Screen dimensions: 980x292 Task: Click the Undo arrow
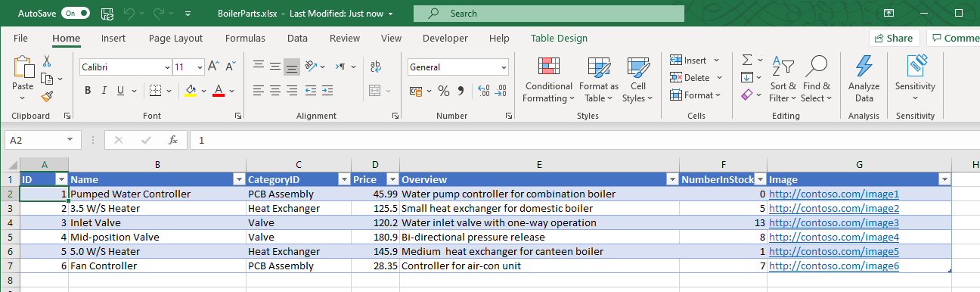(129, 13)
